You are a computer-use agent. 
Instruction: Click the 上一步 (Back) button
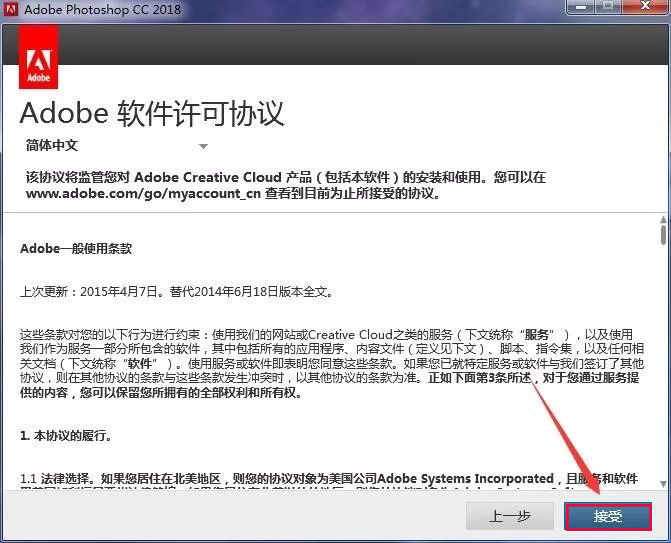[x=510, y=516]
